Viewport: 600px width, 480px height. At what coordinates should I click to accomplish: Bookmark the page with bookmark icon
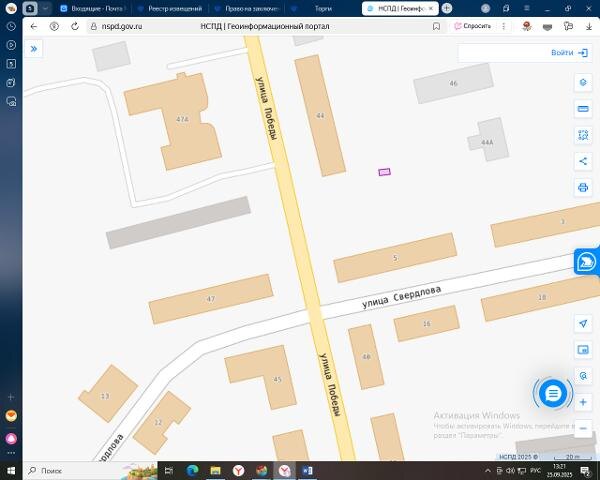tap(436, 26)
